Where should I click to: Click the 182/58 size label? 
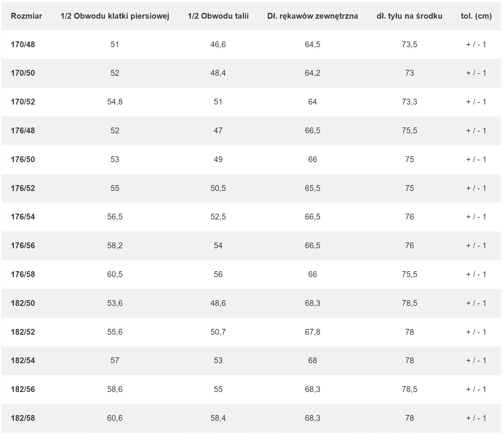[23, 418]
